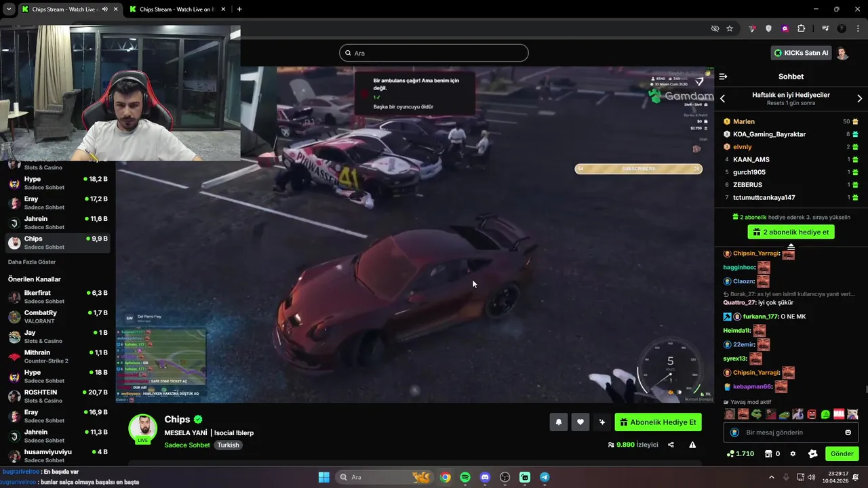Open CombatRy VALORANT channel

(x=58, y=317)
